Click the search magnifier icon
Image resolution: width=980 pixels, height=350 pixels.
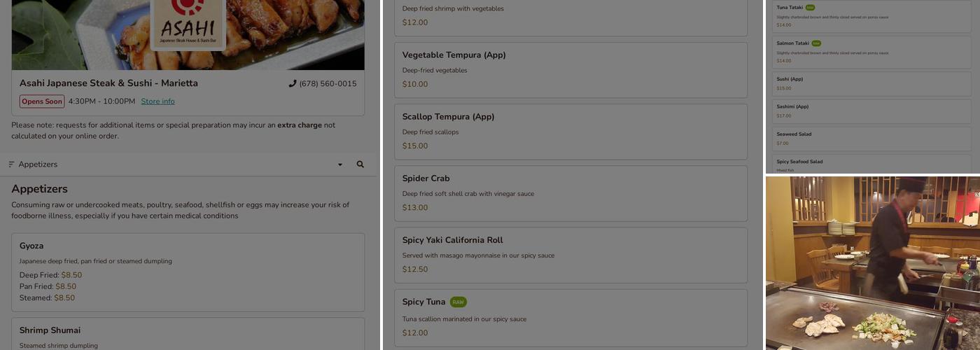point(360,164)
